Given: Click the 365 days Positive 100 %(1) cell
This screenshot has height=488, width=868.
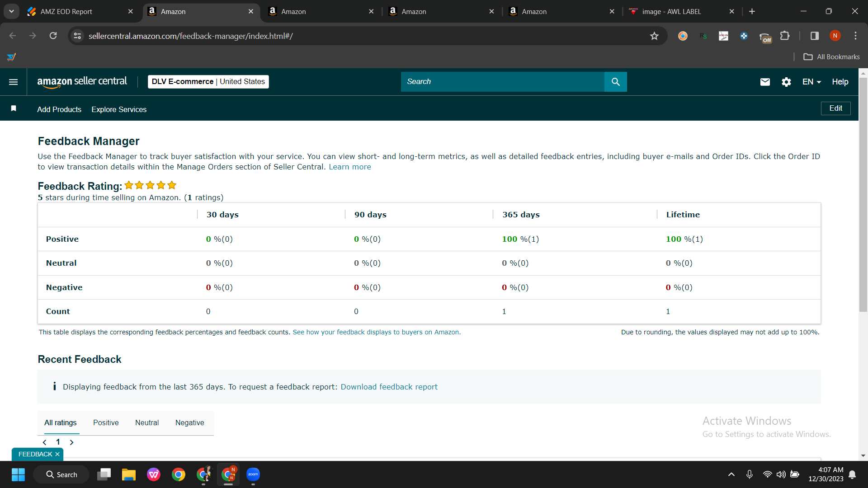Looking at the screenshot, I should tap(520, 239).
